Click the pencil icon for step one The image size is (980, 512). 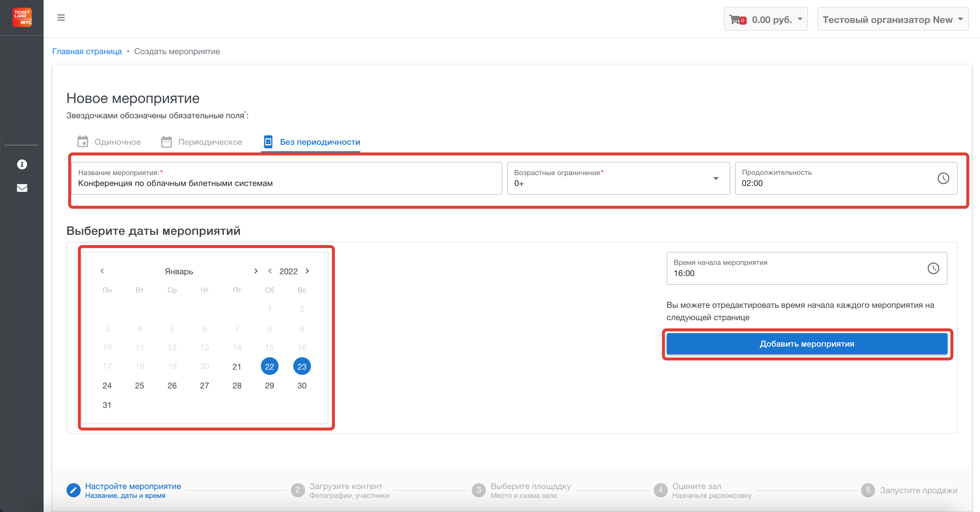tap(73, 490)
